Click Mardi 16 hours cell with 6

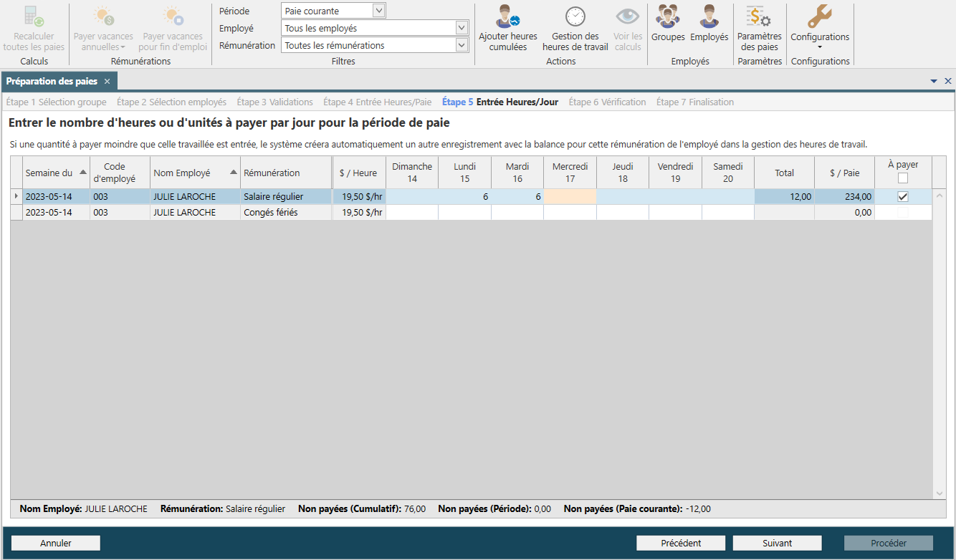(517, 196)
